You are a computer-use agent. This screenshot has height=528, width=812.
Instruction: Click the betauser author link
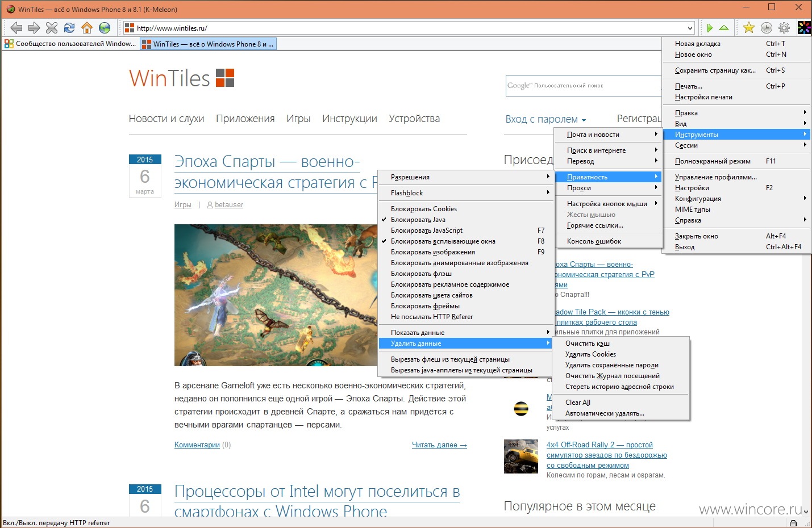[x=229, y=205]
